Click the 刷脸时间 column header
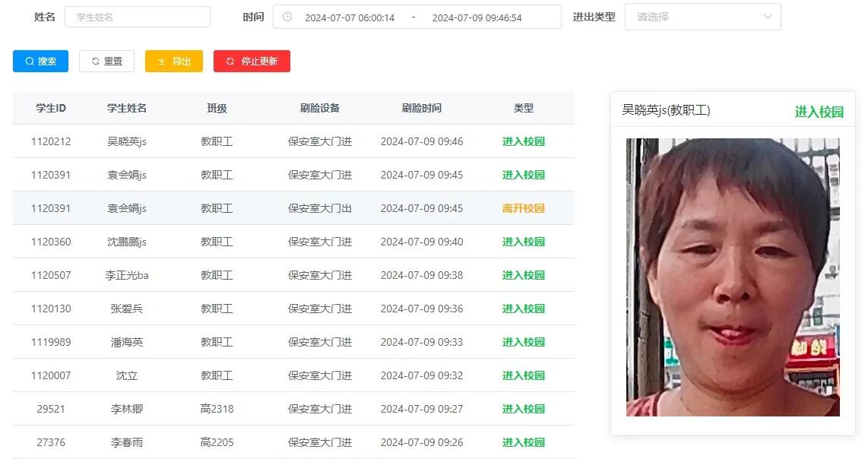Image resolution: width=868 pixels, height=459 pixels. (x=421, y=108)
